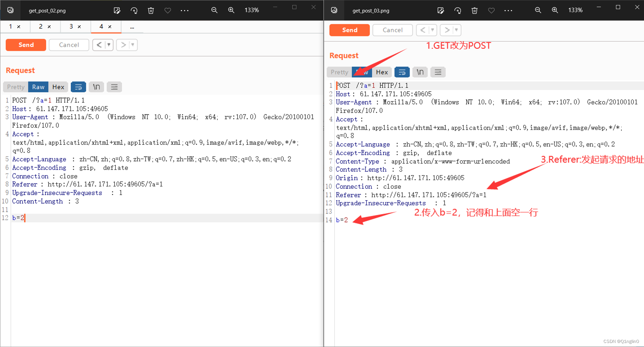Toggle word wrap icon in left Request panel
644x347 pixels.
78,87
